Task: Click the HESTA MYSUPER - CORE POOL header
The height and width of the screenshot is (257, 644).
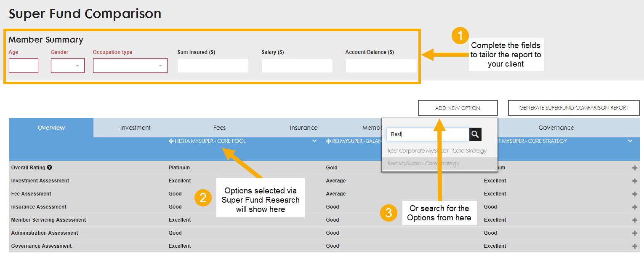Action: coord(210,141)
